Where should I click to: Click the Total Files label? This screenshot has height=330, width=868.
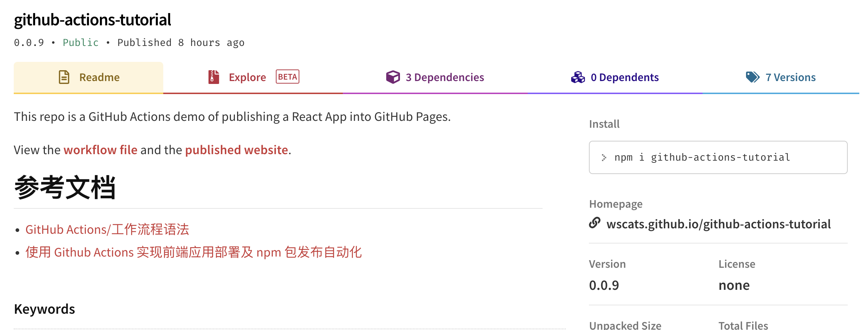tap(743, 325)
